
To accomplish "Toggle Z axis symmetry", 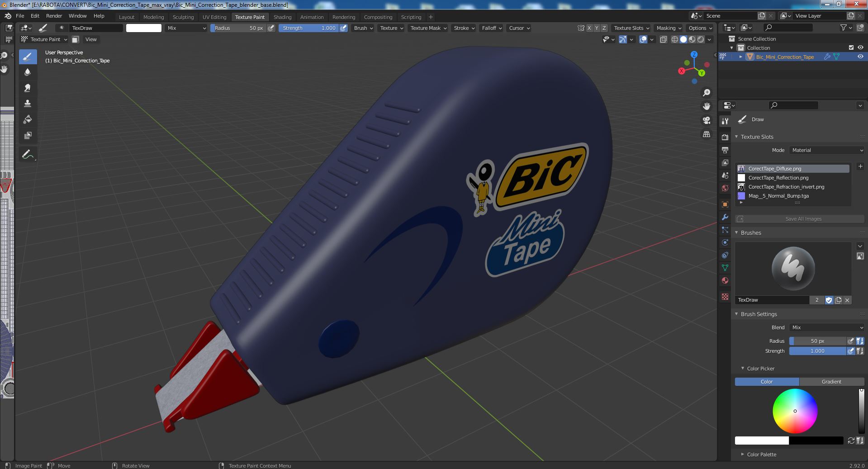I will pos(604,28).
